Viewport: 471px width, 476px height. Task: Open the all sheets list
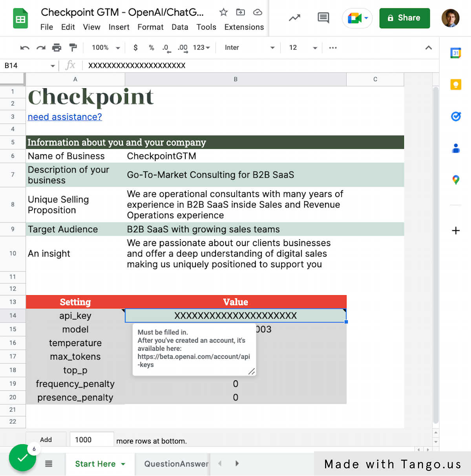pos(49,464)
